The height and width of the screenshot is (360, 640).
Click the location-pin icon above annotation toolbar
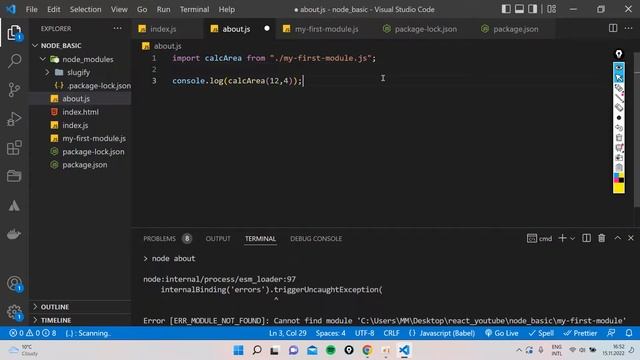pyautogui.click(x=619, y=54)
